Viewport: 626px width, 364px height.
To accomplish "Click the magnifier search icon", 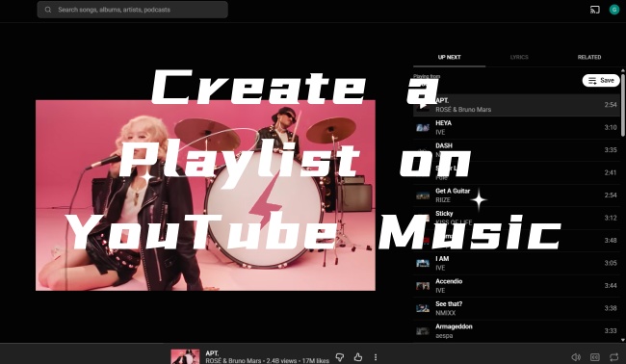I will click(48, 10).
